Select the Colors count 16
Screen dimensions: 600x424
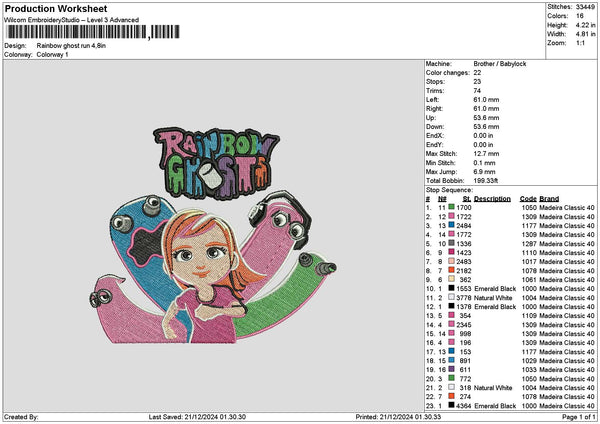tap(580, 16)
